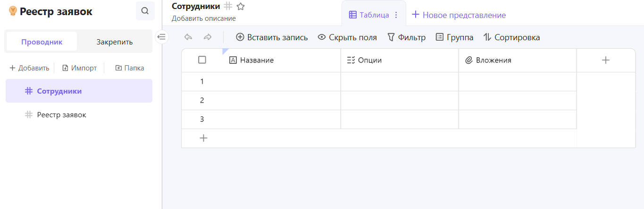This screenshot has height=209, width=644.
Task: Click the Название cell in row 1
Action: (281, 81)
